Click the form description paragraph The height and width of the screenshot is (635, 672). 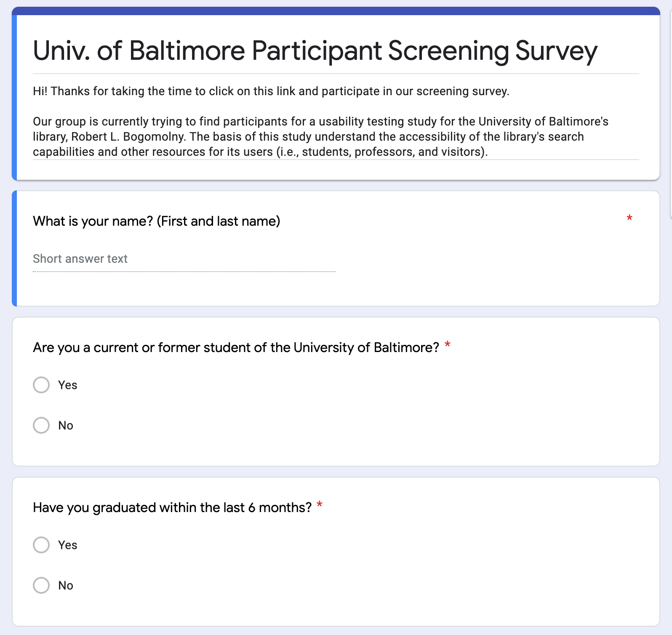320,136
